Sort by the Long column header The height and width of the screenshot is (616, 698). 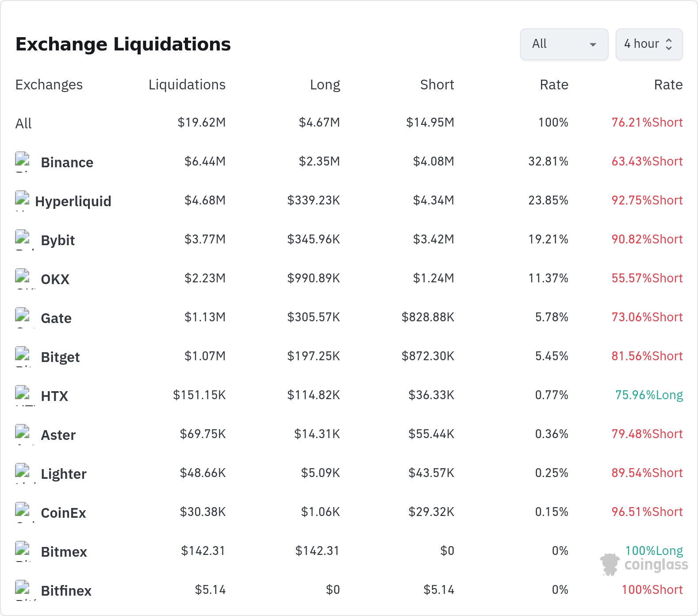coord(325,85)
